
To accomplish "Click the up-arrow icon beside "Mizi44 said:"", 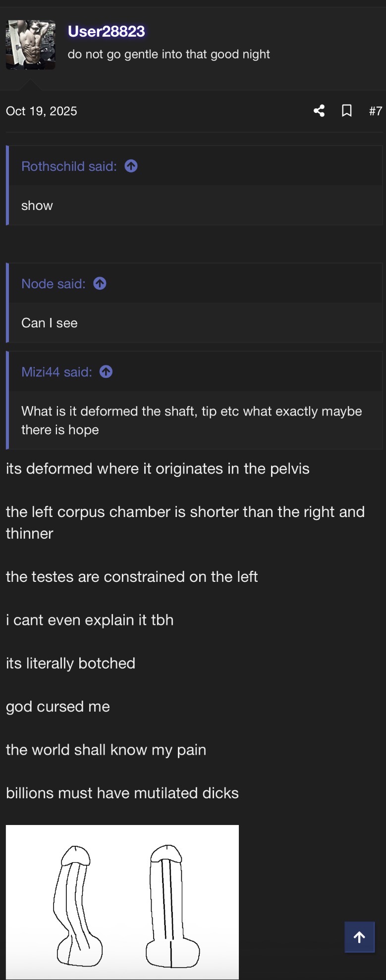I will [x=106, y=372].
